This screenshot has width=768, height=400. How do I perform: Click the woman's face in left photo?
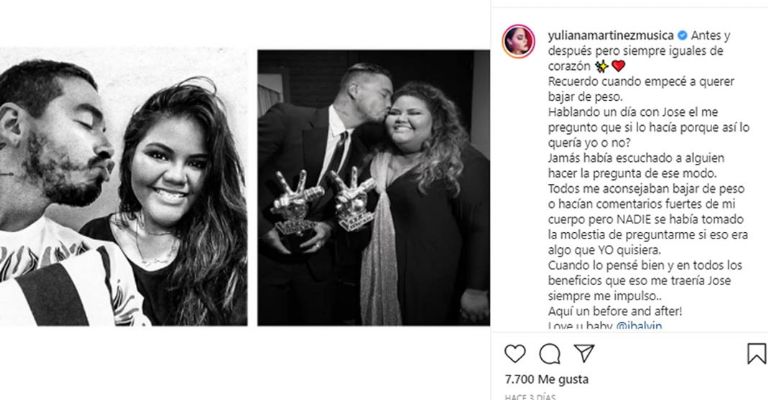[169, 169]
